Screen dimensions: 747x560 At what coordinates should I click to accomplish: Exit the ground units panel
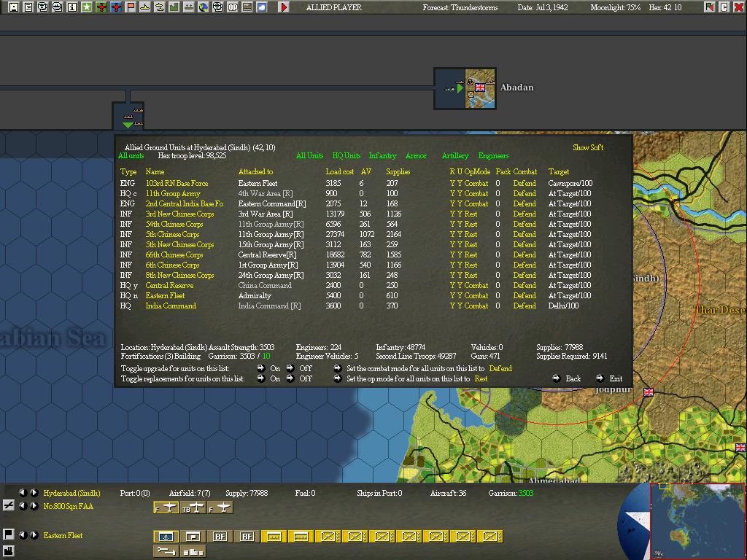pos(616,378)
